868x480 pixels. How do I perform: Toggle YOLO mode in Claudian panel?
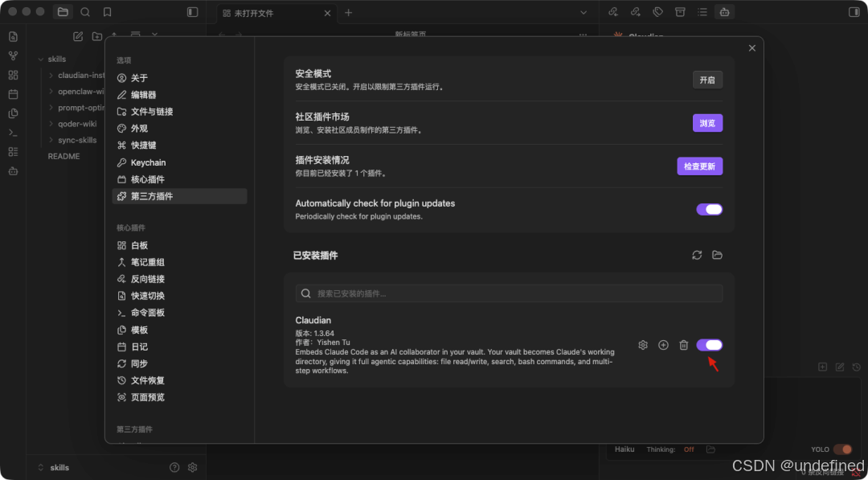[x=842, y=449]
